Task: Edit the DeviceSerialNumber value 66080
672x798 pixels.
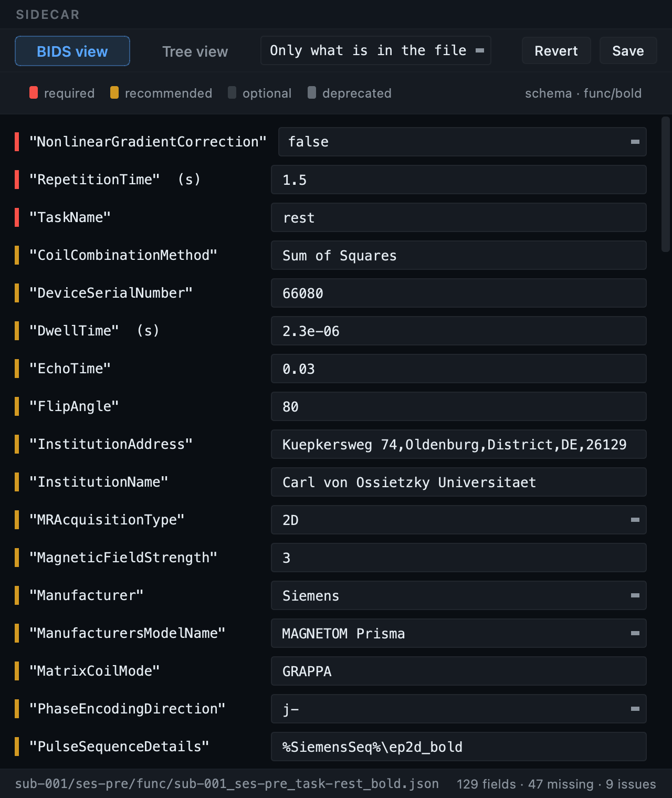Action: 458,293
